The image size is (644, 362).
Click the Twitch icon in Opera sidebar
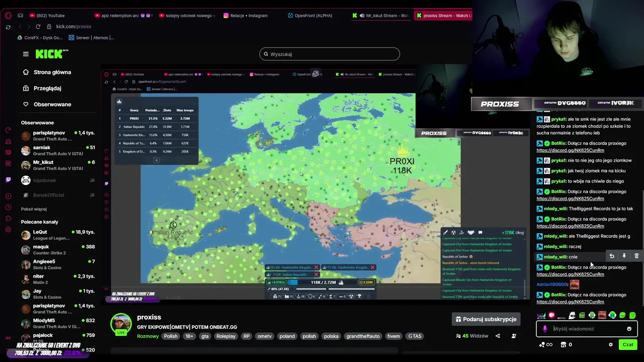(x=8, y=179)
